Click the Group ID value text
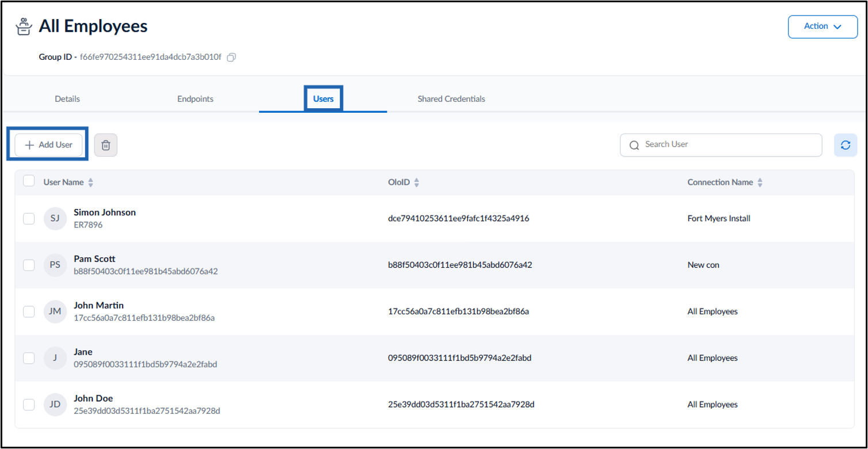The height and width of the screenshot is (449, 868). click(x=150, y=58)
